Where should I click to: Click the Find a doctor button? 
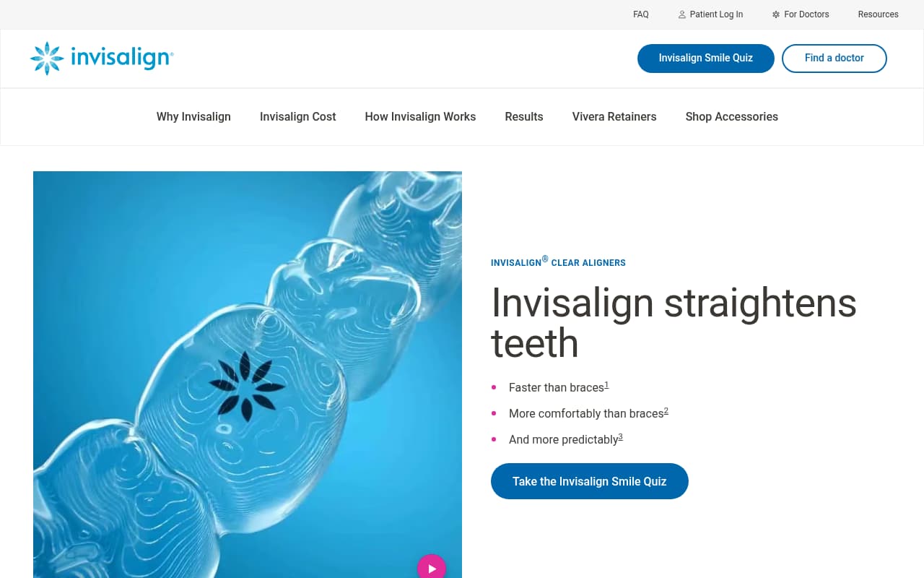coord(834,59)
